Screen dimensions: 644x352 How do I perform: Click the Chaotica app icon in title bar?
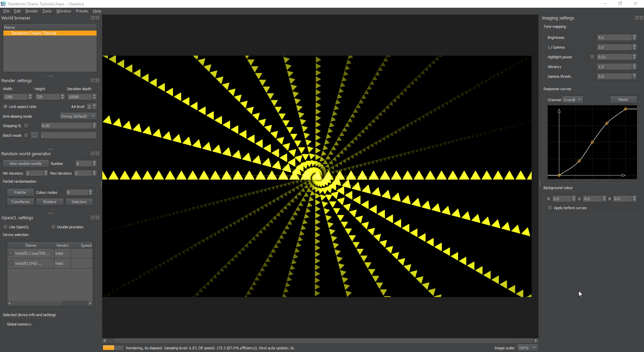(x=3, y=4)
